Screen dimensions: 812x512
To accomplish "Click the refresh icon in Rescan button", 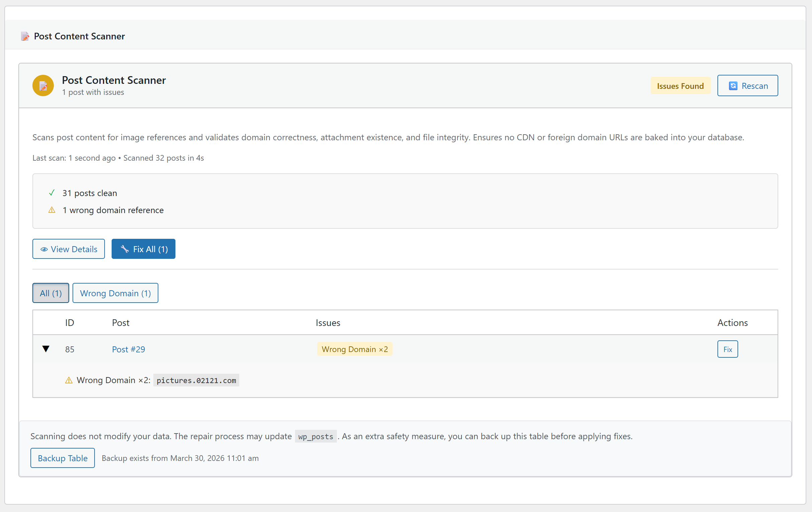I will click(733, 86).
